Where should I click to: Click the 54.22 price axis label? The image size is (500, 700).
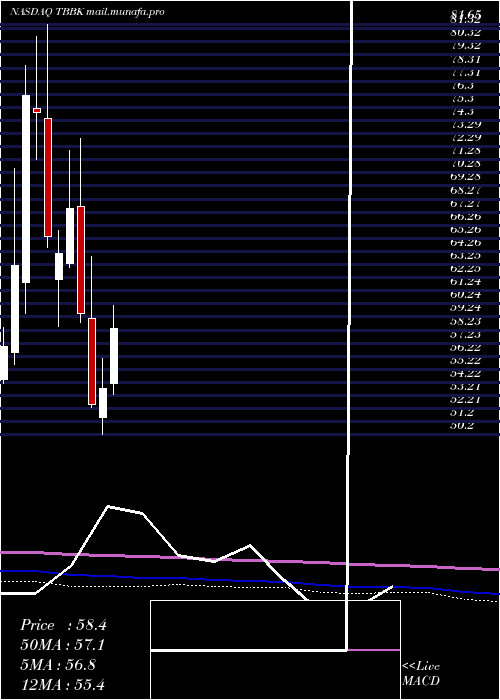tap(466, 374)
